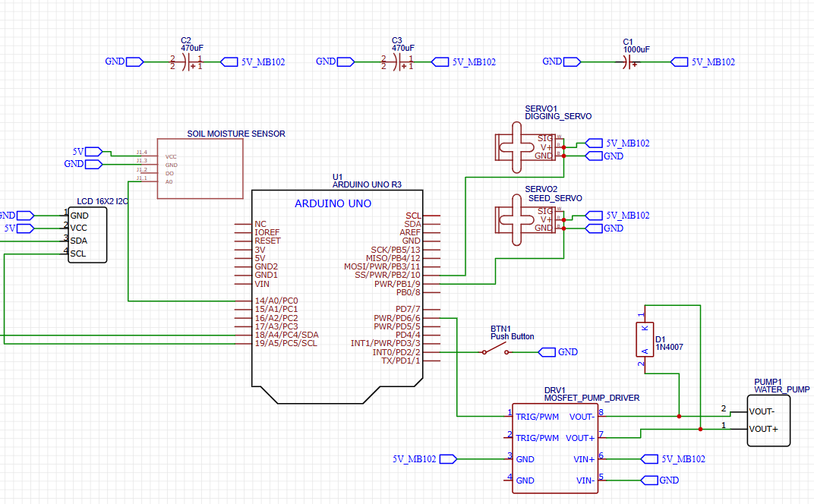Click the GND flag beside SERVO2
Screen dimensions: 814x504
tap(594, 228)
